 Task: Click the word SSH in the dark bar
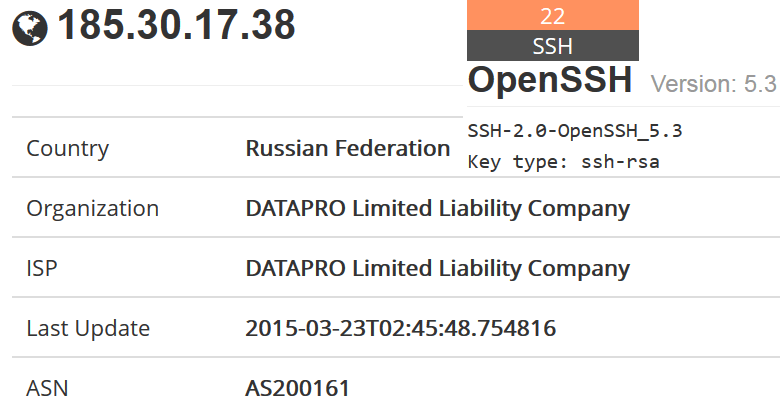click(x=553, y=46)
